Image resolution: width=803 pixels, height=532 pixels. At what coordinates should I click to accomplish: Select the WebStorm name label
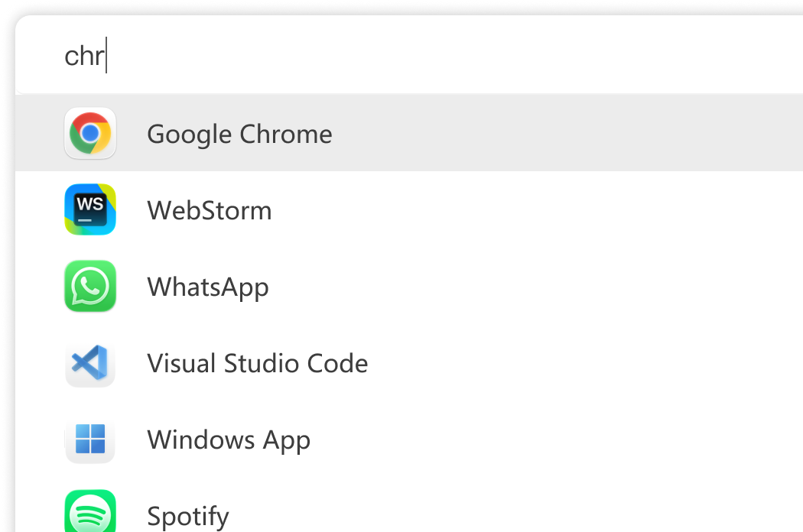(210, 210)
